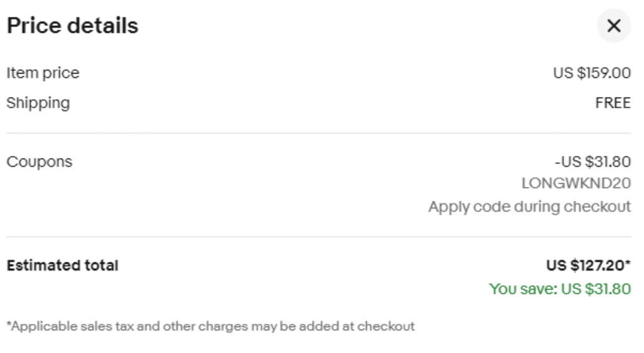This screenshot has height=353, width=644.
Task: Select the Shipping label
Action: [38, 103]
